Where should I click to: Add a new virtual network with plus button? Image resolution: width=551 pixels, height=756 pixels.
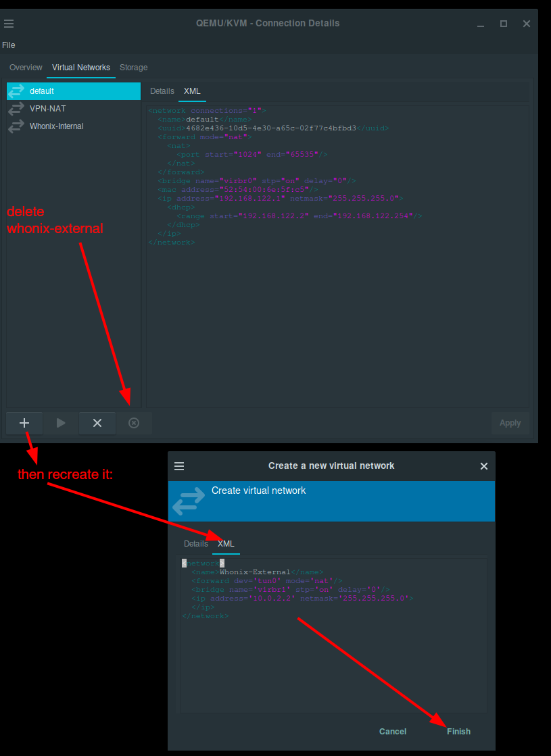coord(24,423)
